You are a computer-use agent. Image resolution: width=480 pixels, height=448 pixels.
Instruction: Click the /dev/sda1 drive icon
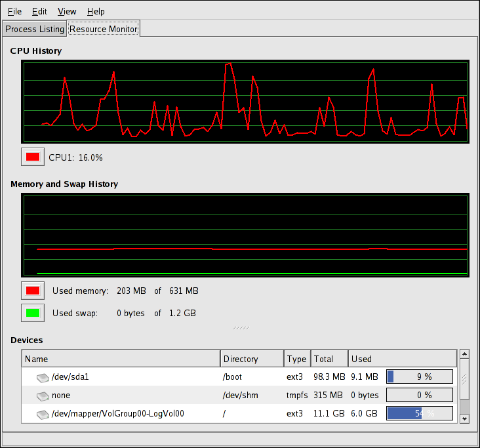pyautogui.click(x=43, y=377)
